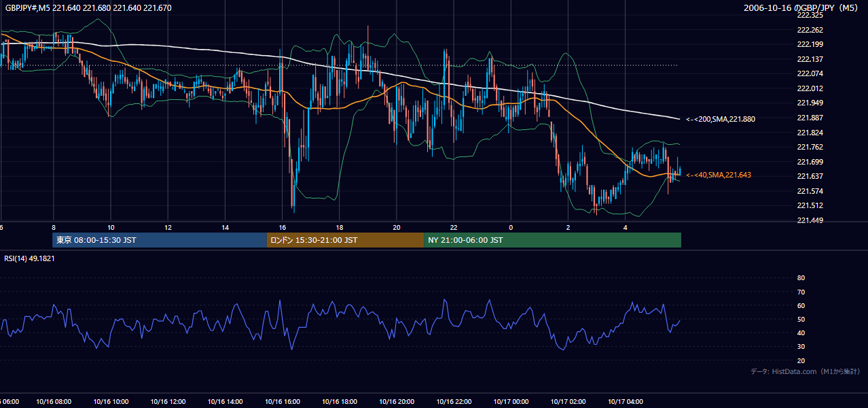Screen dimensions: 868x408
Task: Click the 221.824 price axis value
Action: point(810,133)
